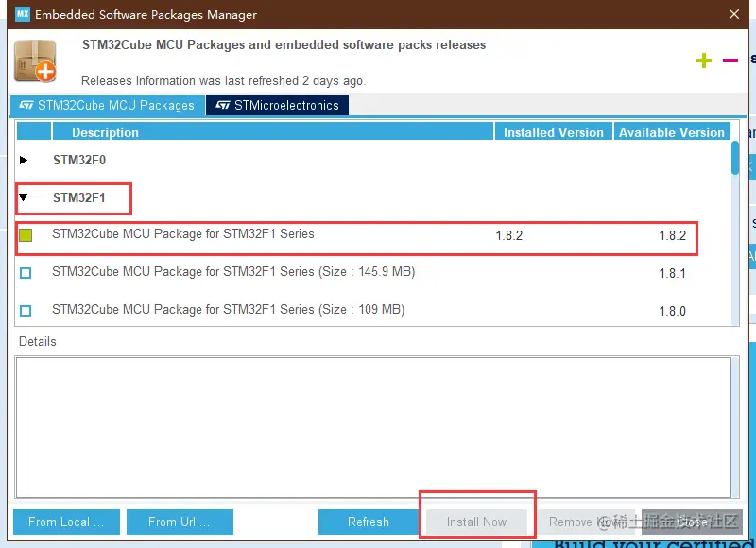The height and width of the screenshot is (548, 756).
Task: Click the Install Now button
Action: pyautogui.click(x=476, y=522)
